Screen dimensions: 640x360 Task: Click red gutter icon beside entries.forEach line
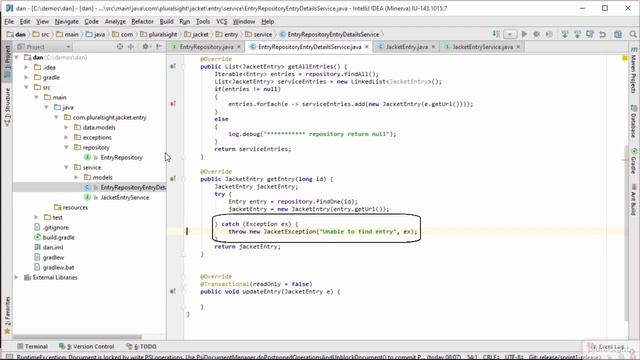click(x=173, y=104)
